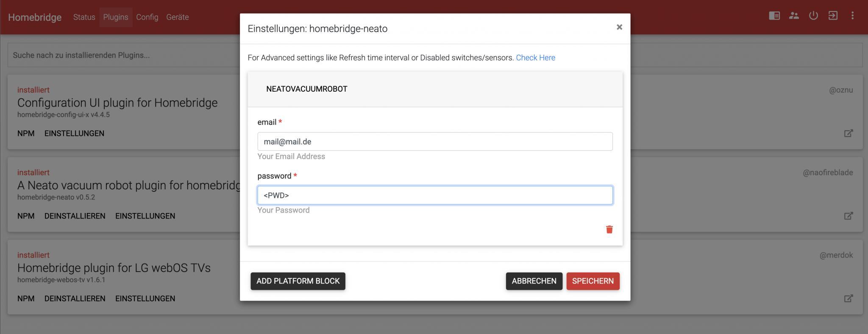Click the power restart icon
Image resolution: width=868 pixels, height=334 pixels.
(x=813, y=16)
